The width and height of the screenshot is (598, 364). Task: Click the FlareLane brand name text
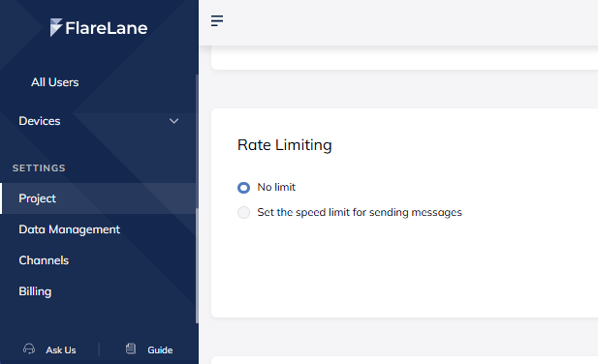[107, 28]
